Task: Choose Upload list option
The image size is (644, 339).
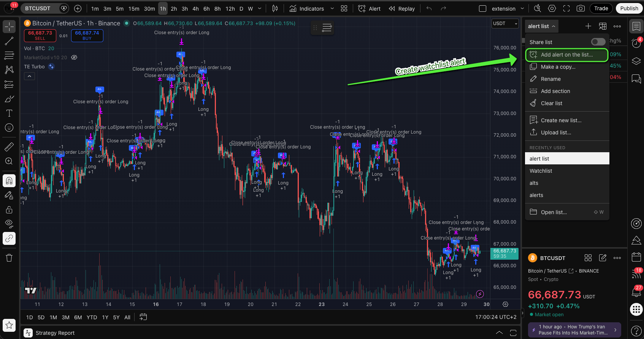Action: pyautogui.click(x=567, y=132)
